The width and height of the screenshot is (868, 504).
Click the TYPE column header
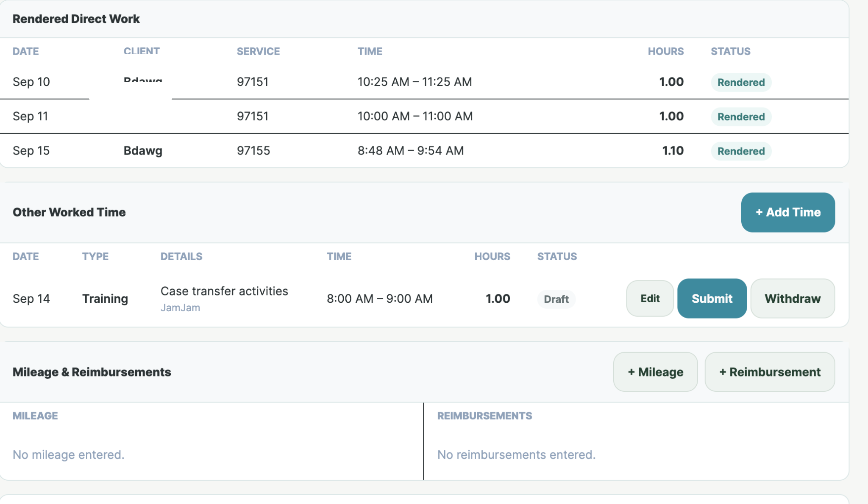(95, 256)
